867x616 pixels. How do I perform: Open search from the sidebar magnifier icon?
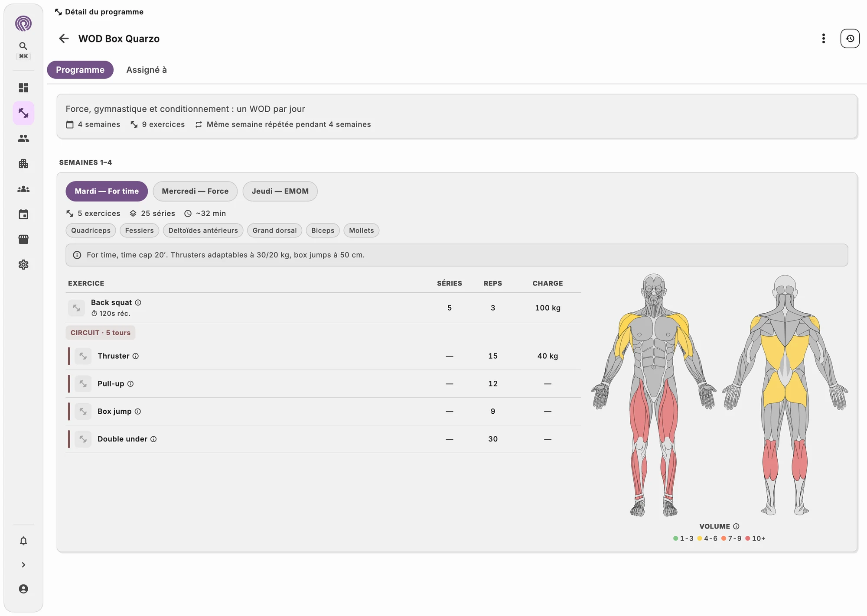click(x=23, y=46)
